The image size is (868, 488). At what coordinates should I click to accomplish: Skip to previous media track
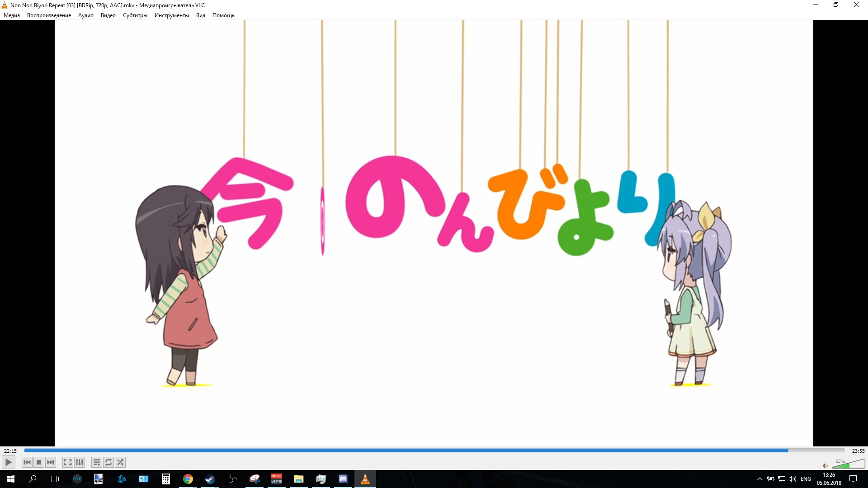27,462
